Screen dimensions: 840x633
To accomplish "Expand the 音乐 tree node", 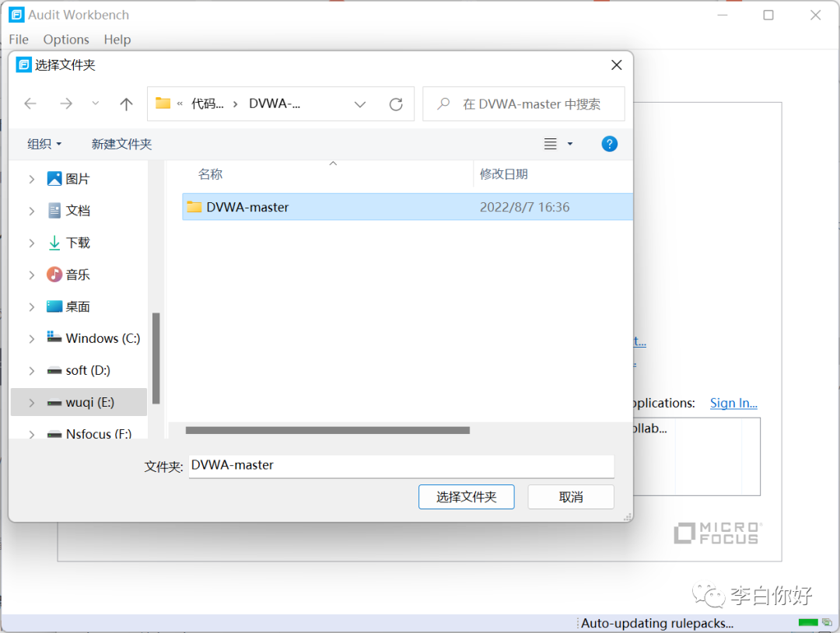I will click(x=32, y=275).
